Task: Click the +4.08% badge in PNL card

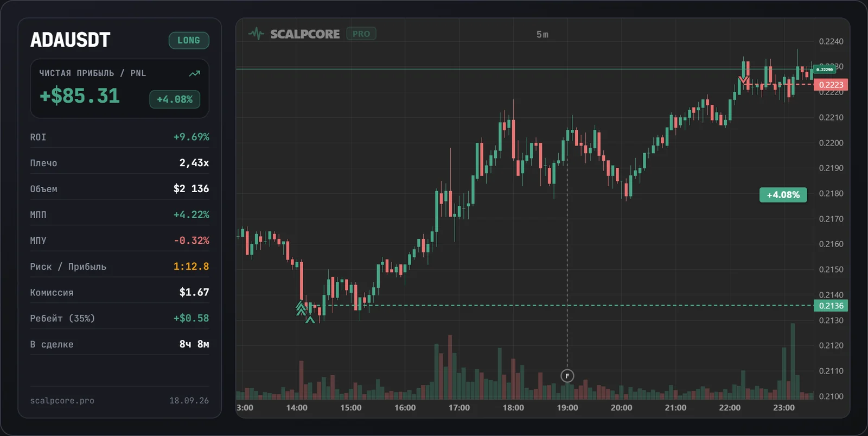Action: 175,99
